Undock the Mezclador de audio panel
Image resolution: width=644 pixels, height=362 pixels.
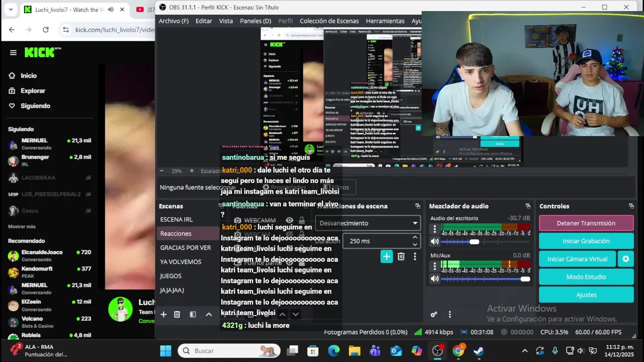tap(528, 206)
